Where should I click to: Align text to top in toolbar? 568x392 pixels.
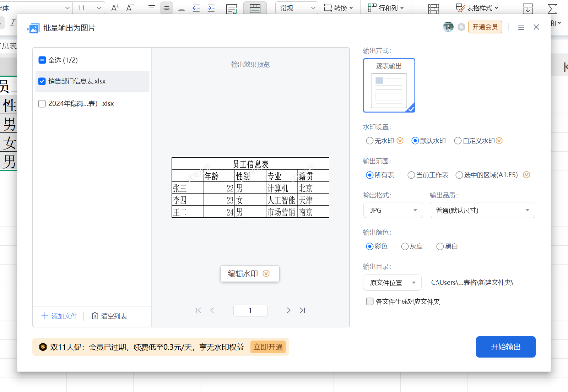(x=152, y=8)
